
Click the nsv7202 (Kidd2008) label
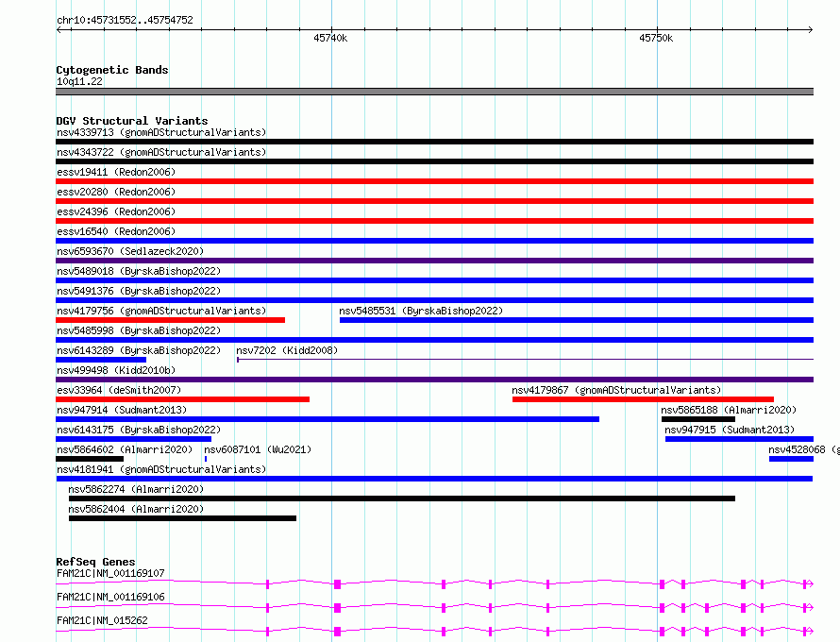click(x=287, y=350)
